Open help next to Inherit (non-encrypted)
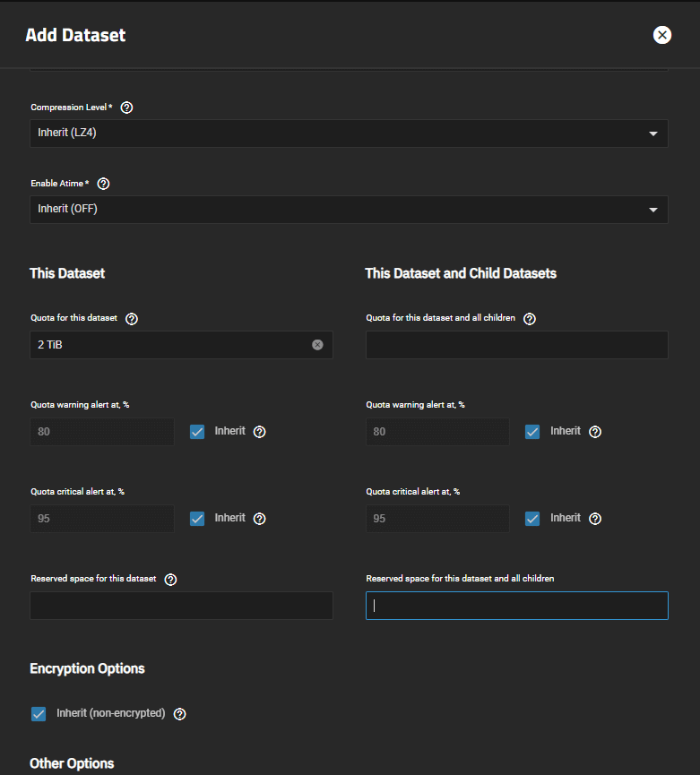The width and height of the screenshot is (700, 775). (180, 714)
